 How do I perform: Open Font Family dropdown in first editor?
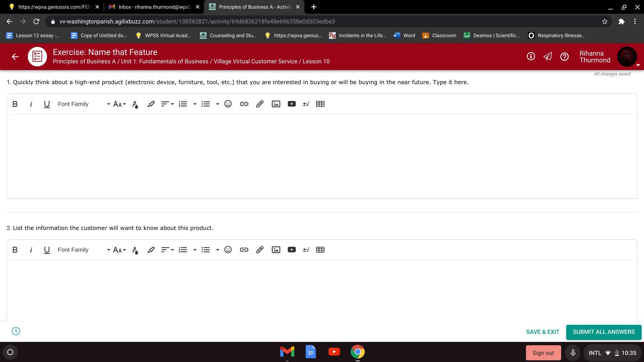tap(84, 104)
